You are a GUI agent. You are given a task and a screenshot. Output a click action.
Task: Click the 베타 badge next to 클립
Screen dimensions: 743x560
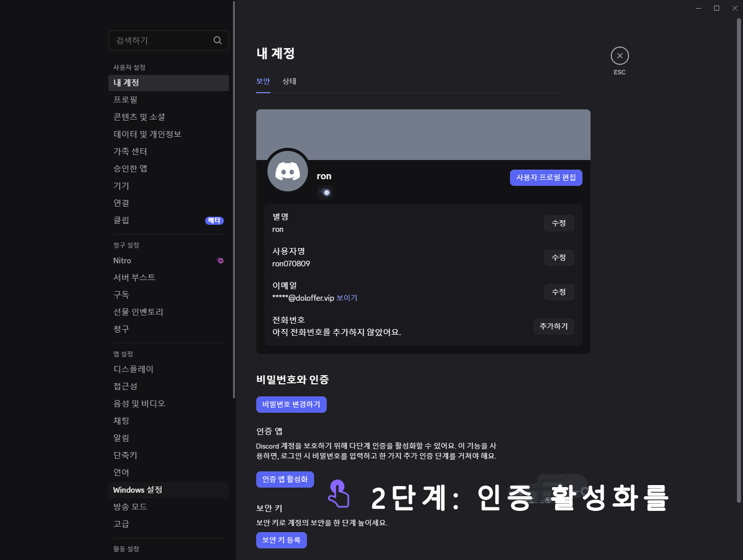pos(214,220)
